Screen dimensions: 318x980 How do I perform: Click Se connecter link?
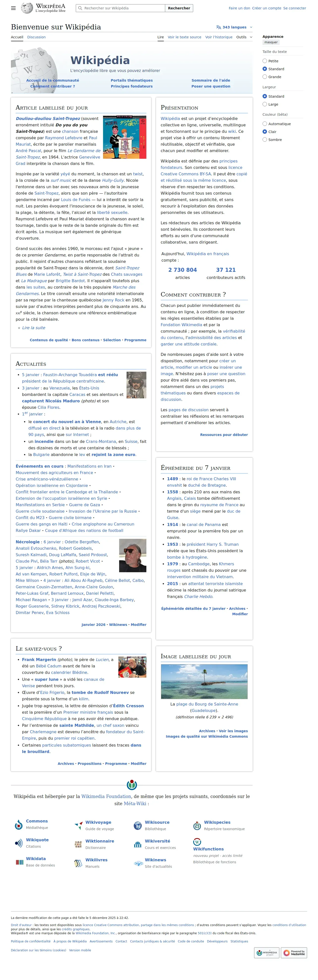[x=295, y=8]
